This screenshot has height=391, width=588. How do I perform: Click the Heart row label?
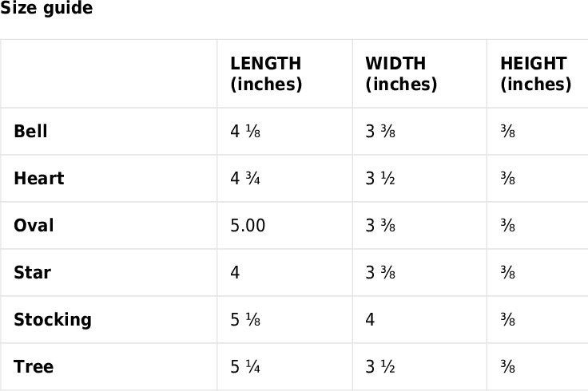coord(39,179)
